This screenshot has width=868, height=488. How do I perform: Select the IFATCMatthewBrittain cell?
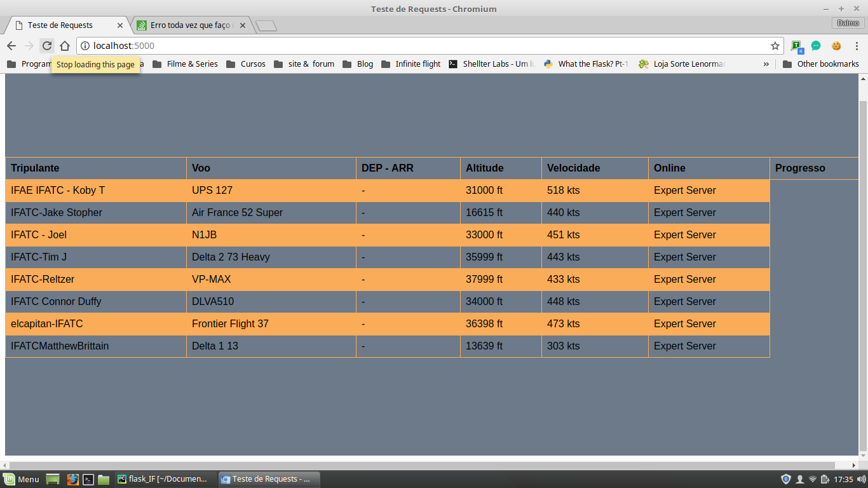(96, 346)
